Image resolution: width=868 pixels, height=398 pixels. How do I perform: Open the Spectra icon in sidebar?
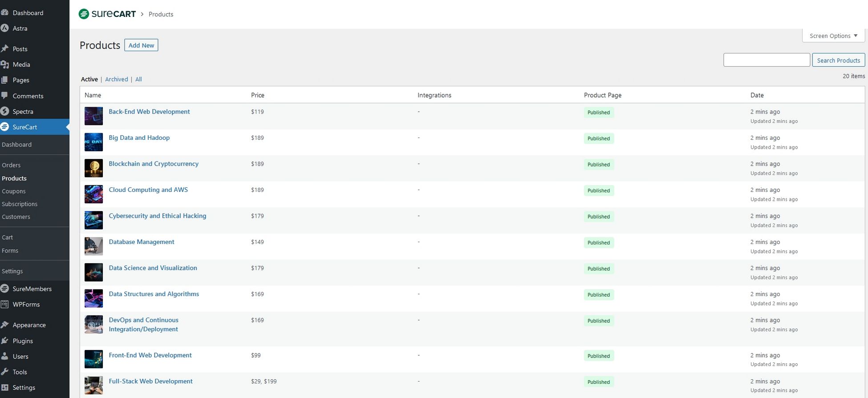(x=5, y=111)
